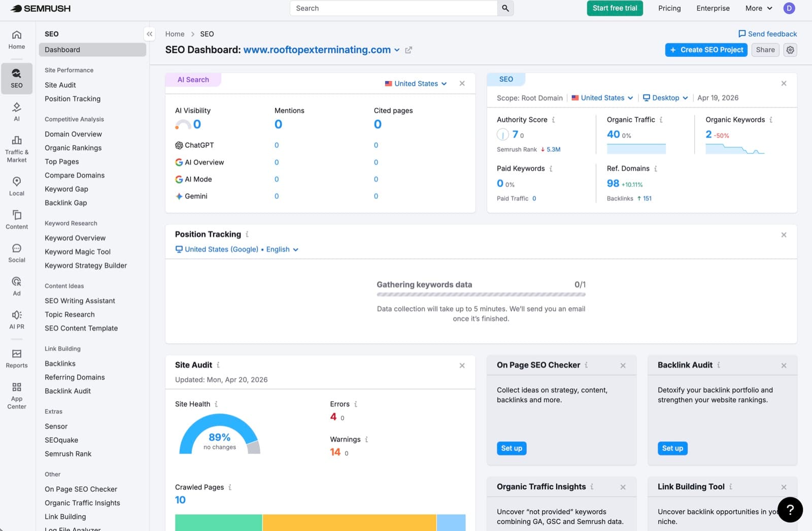Click Create SEO Project button
The image size is (812, 531).
706,50
